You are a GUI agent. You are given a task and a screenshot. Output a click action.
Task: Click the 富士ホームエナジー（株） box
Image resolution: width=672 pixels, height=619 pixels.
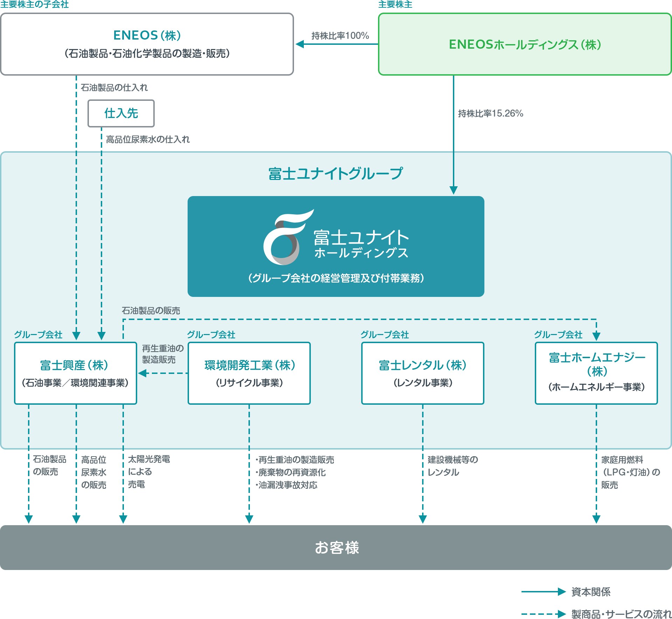[596, 373]
